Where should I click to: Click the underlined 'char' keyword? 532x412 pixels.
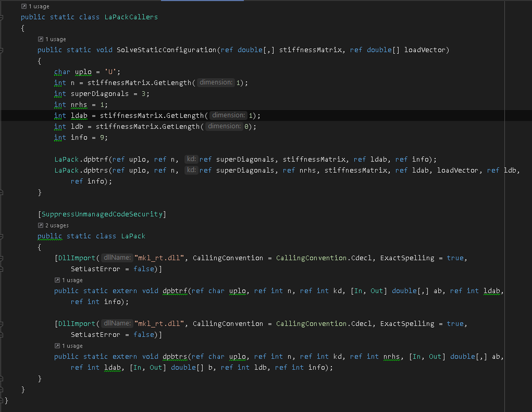coord(62,72)
